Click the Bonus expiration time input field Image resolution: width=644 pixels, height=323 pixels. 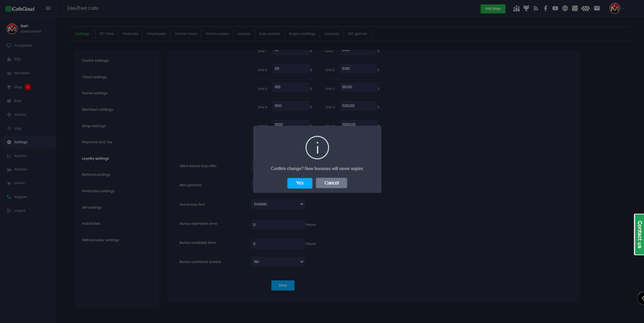278,225
